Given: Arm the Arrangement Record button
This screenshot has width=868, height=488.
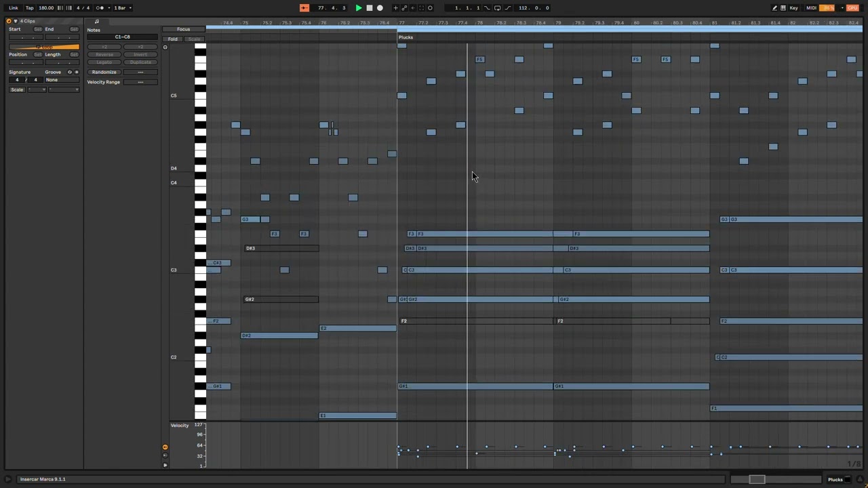Looking at the screenshot, I should [x=380, y=8].
